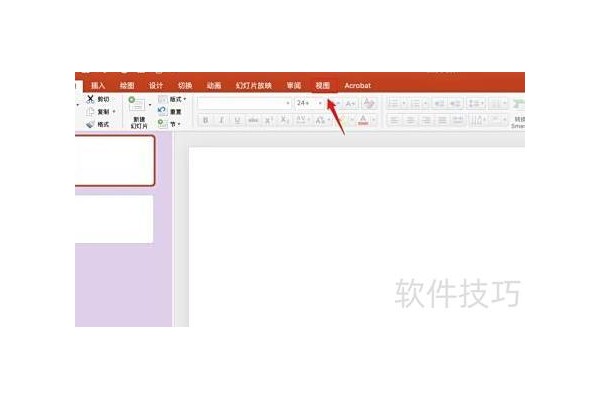Copy selection using the 复制 button

coord(98,112)
